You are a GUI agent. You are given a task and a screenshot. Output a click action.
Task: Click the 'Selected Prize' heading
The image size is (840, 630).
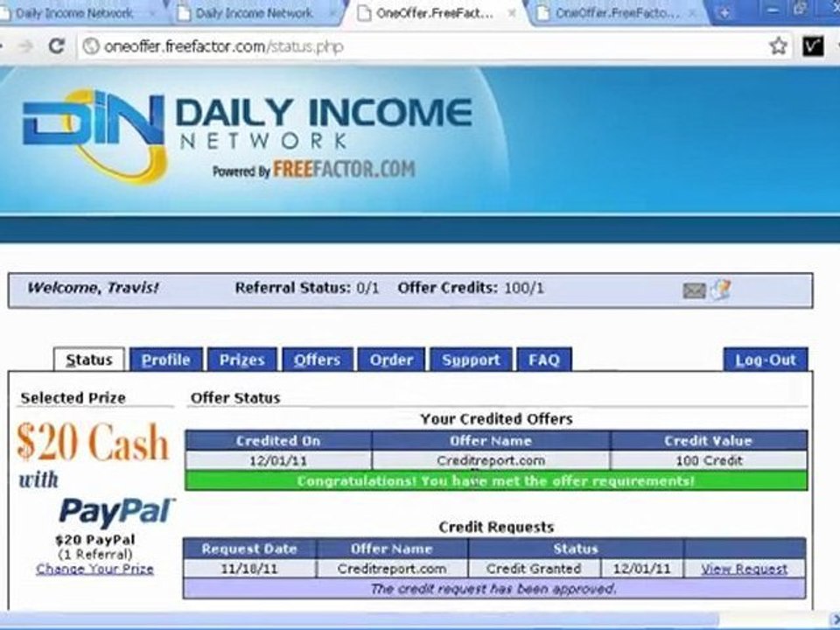tap(73, 398)
